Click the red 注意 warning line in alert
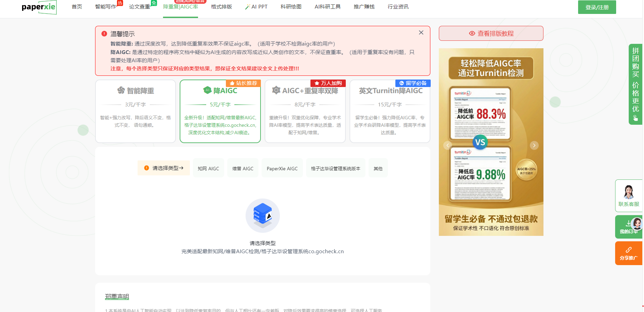Viewport: 644px width, 312px height. (205, 69)
